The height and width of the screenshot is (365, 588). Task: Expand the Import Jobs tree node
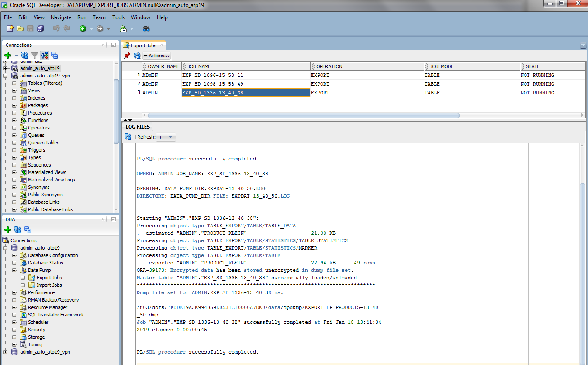coord(23,285)
